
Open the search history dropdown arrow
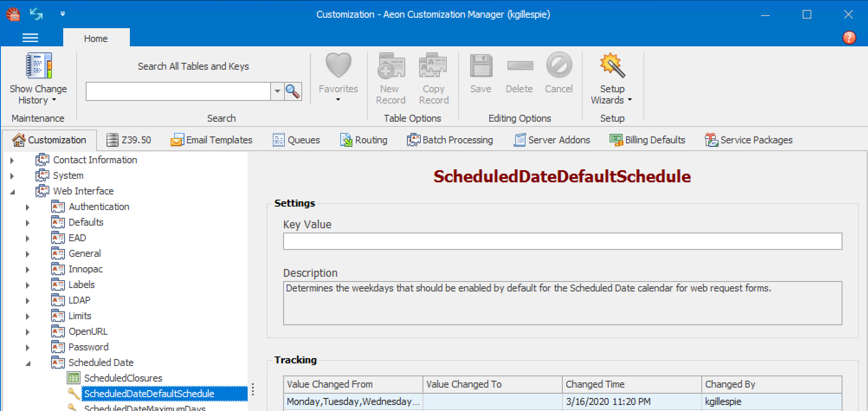[x=278, y=91]
